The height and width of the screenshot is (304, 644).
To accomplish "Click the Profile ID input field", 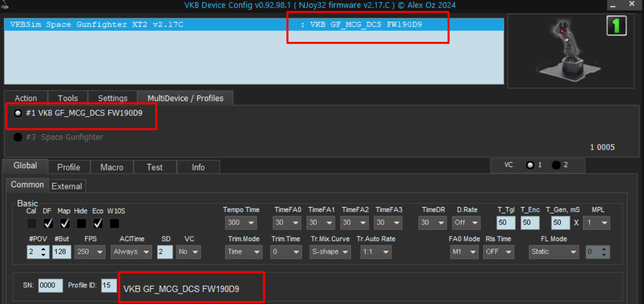I will pos(109,285).
